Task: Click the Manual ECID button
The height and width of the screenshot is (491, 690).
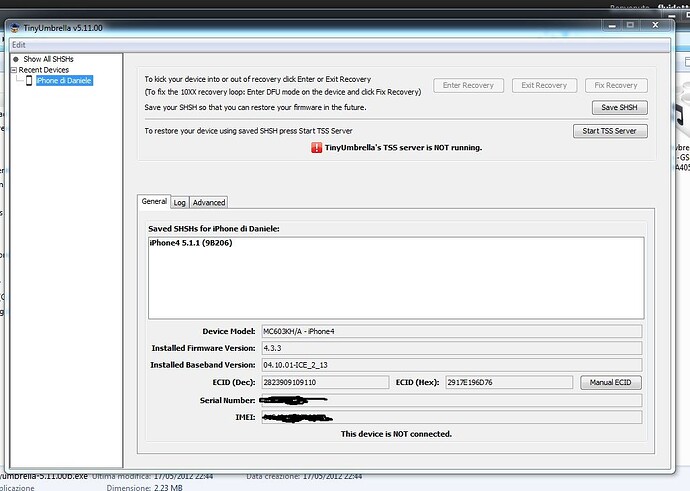Action: 610,382
